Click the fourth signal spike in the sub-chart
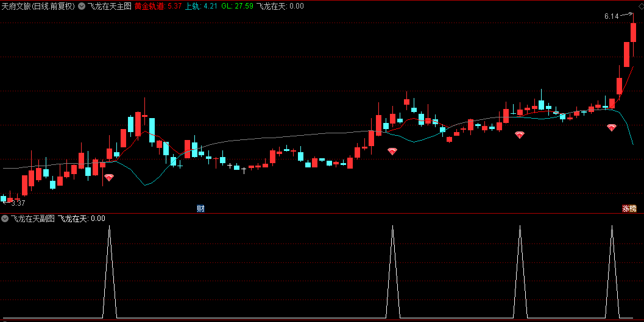Viewport: 644px width, 322px height. [x=612, y=271]
